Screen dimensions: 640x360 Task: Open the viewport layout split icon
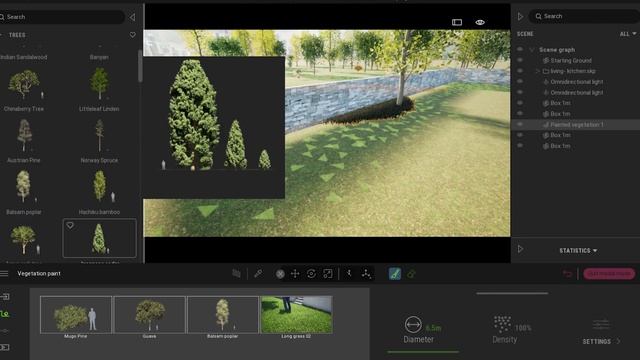coord(457,22)
